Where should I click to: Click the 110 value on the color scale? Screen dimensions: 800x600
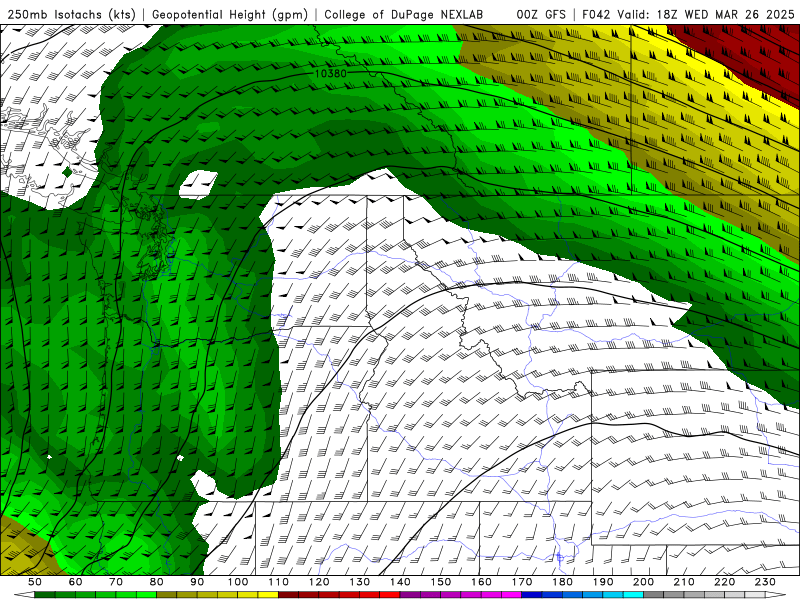pyautogui.click(x=279, y=582)
